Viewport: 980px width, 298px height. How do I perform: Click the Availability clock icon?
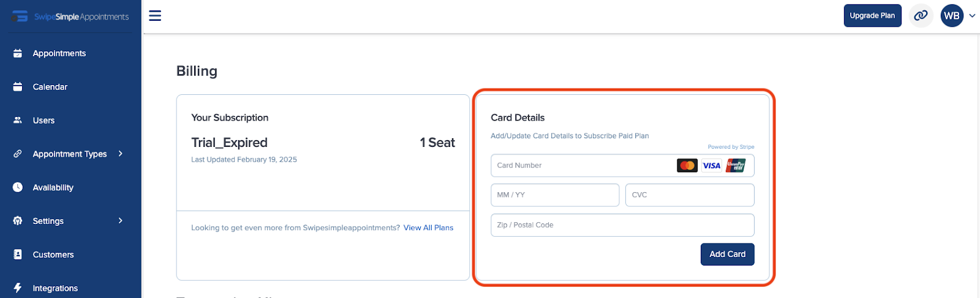click(18, 187)
